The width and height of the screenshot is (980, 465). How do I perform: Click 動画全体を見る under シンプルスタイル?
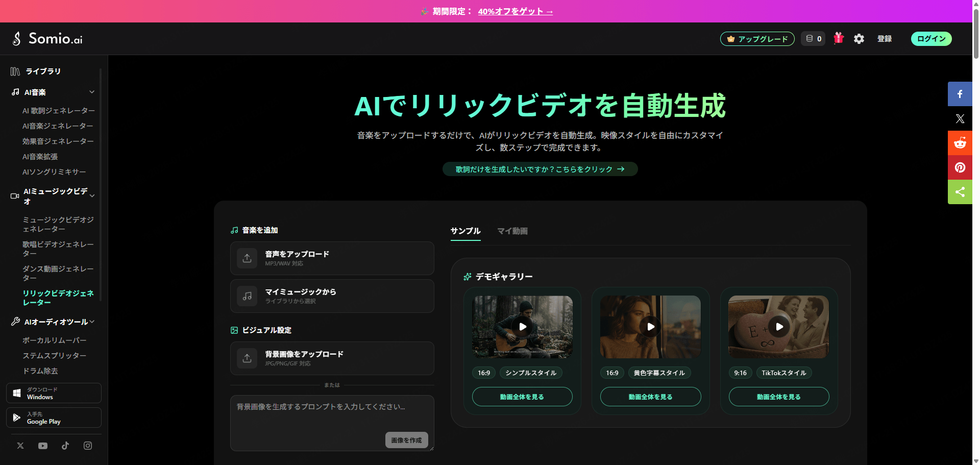click(x=522, y=397)
